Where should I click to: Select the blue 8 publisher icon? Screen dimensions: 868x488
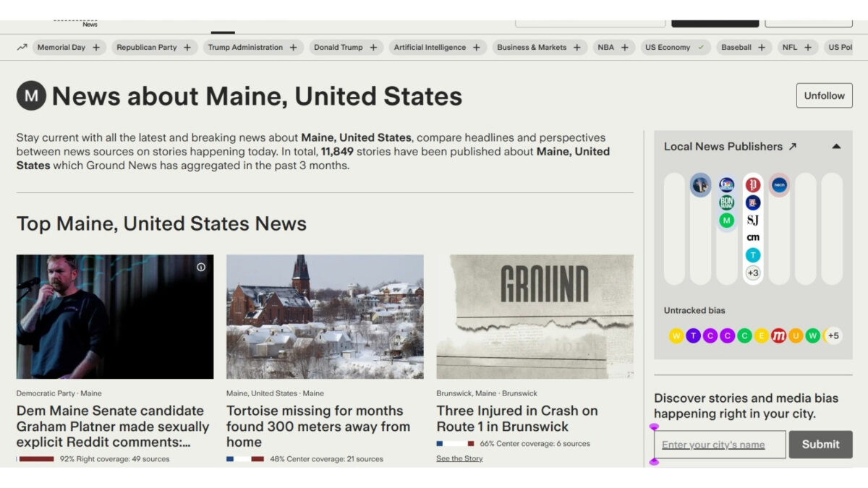click(x=753, y=202)
